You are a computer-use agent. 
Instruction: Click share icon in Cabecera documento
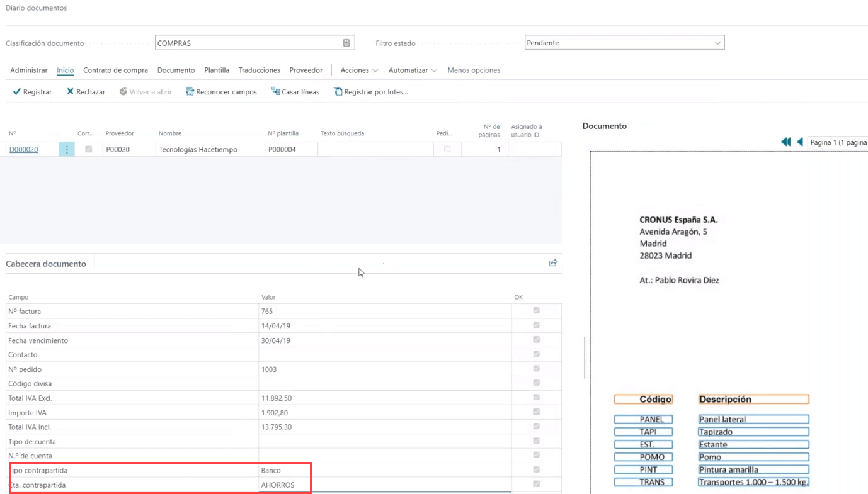click(x=553, y=263)
